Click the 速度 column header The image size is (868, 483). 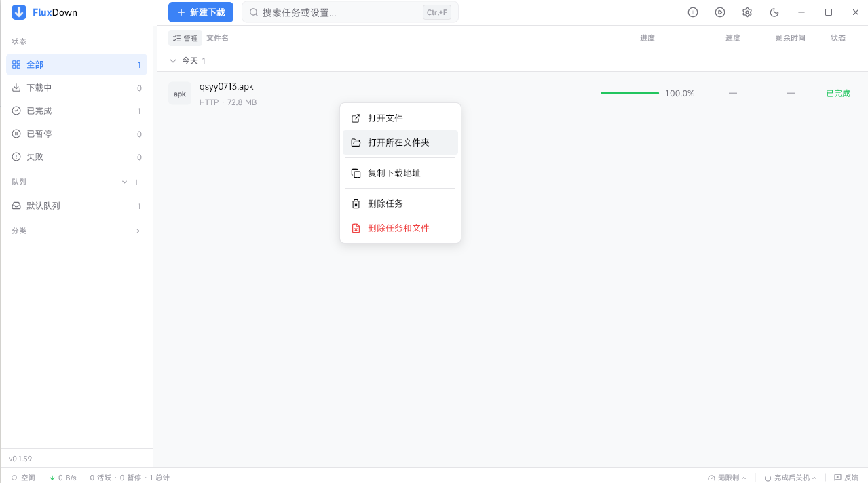733,38
